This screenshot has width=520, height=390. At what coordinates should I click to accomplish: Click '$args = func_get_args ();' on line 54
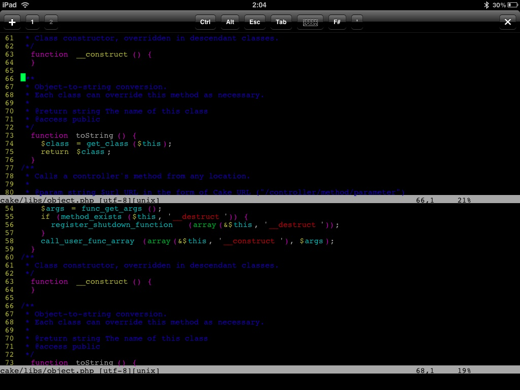tap(101, 209)
